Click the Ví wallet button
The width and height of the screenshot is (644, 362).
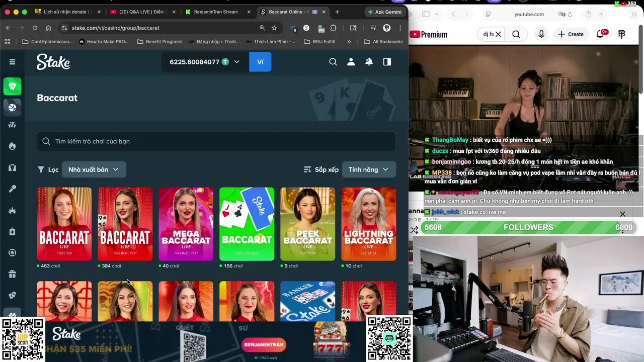260,62
